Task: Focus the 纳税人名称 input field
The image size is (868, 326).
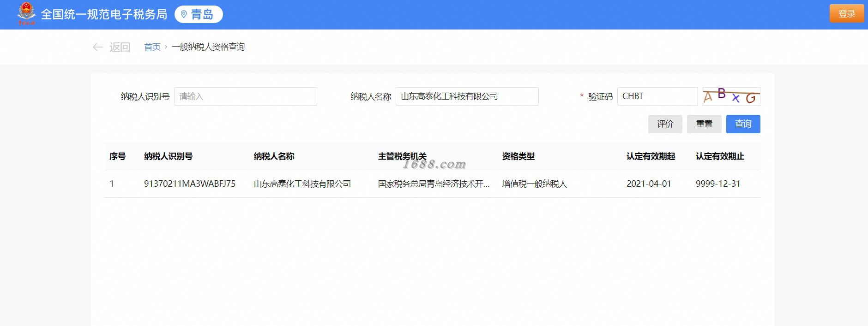Action: [x=467, y=96]
